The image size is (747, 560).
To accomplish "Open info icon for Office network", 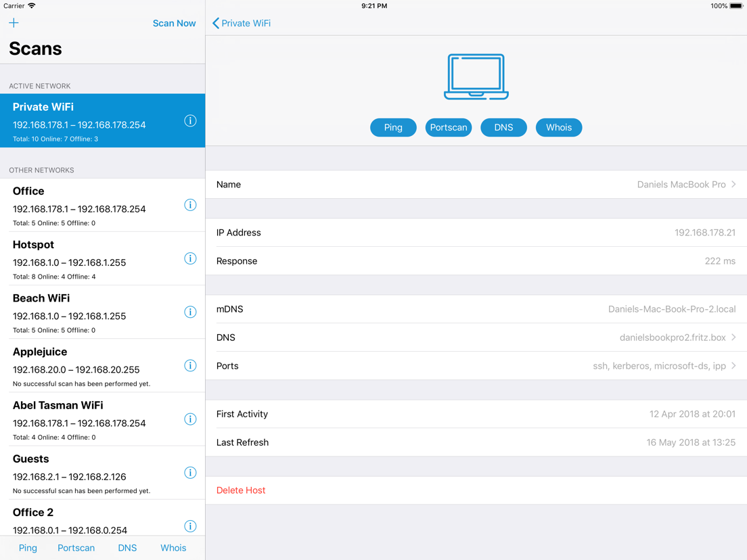I will tap(190, 205).
